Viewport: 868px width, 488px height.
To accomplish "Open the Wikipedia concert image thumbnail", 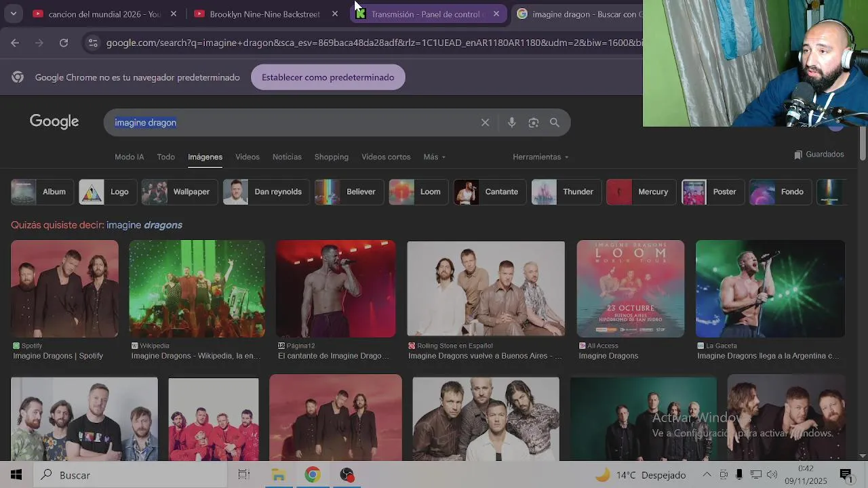I will 197,289.
